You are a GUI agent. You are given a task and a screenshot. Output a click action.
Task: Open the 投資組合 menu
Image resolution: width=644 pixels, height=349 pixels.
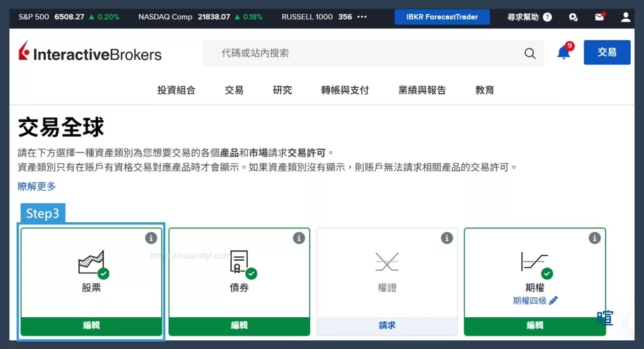click(x=176, y=90)
